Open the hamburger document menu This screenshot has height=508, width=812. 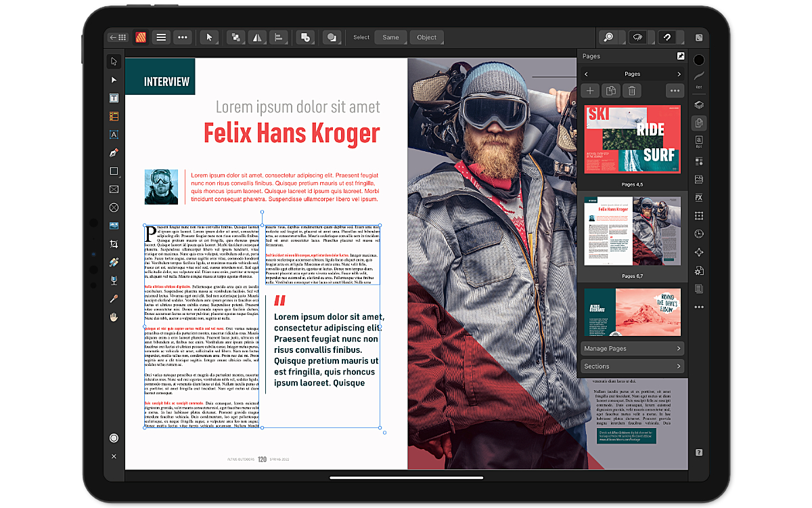point(161,37)
